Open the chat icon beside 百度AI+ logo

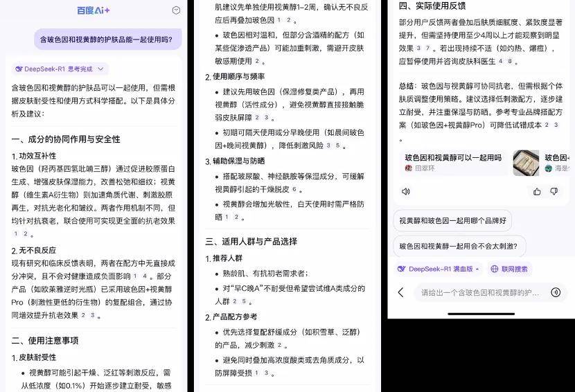(176, 10)
